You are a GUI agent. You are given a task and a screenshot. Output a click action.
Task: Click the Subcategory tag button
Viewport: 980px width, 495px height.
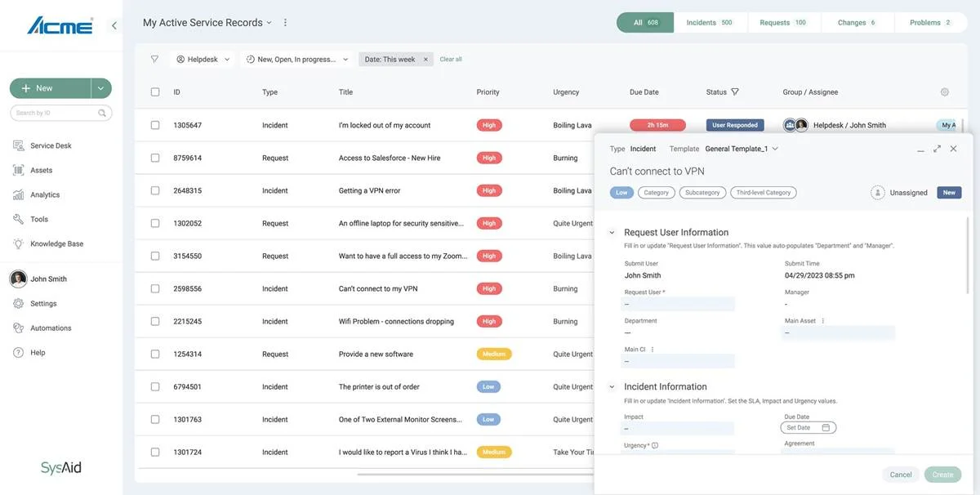tap(702, 193)
